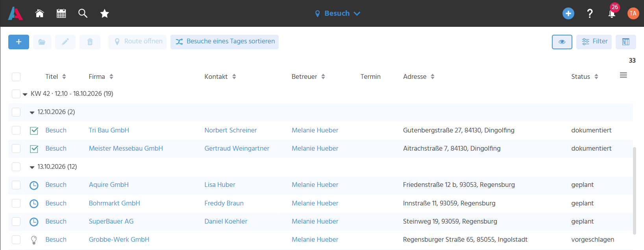The height and width of the screenshot is (250, 644).
Task: Open Aquire GmbH company link
Action: click(109, 185)
